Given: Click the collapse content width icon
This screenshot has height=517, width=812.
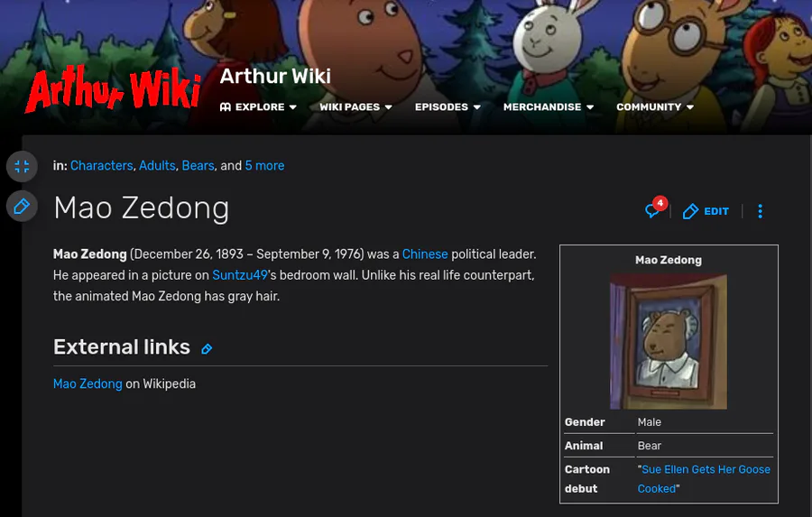Looking at the screenshot, I should click(22, 166).
